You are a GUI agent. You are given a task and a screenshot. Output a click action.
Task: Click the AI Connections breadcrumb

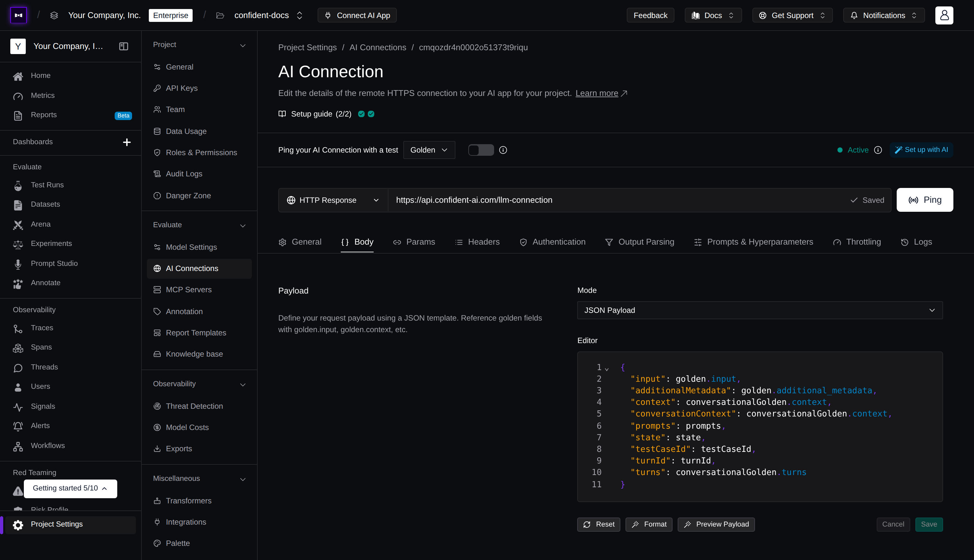(x=377, y=48)
